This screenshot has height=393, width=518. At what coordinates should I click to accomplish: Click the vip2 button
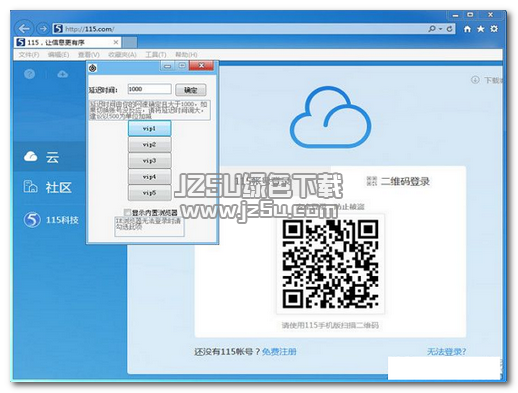point(150,145)
